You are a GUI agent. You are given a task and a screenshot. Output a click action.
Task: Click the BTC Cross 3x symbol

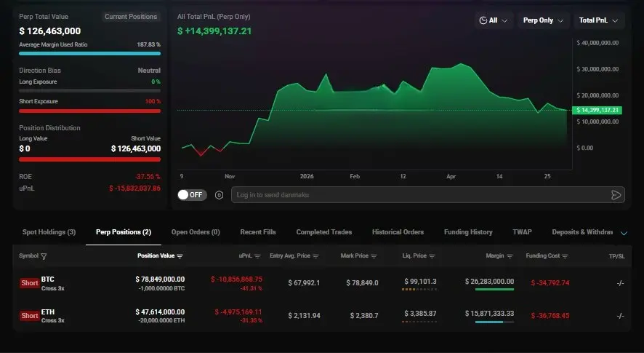pos(52,283)
